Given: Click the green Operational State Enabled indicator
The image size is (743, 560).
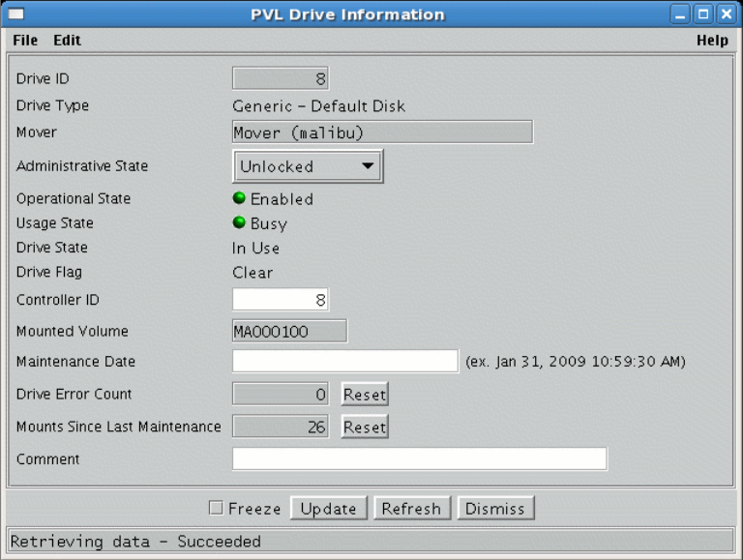Looking at the screenshot, I should point(239,199).
